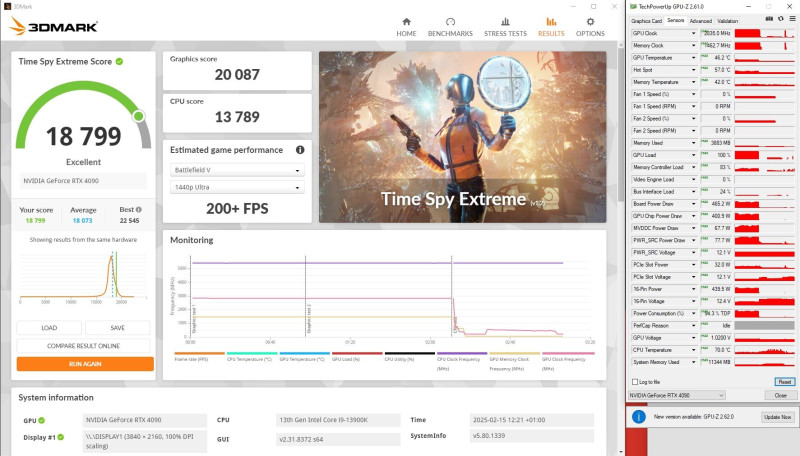Click the Estimated game performance info icon
This screenshot has height=456, width=800.
[300, 150]
